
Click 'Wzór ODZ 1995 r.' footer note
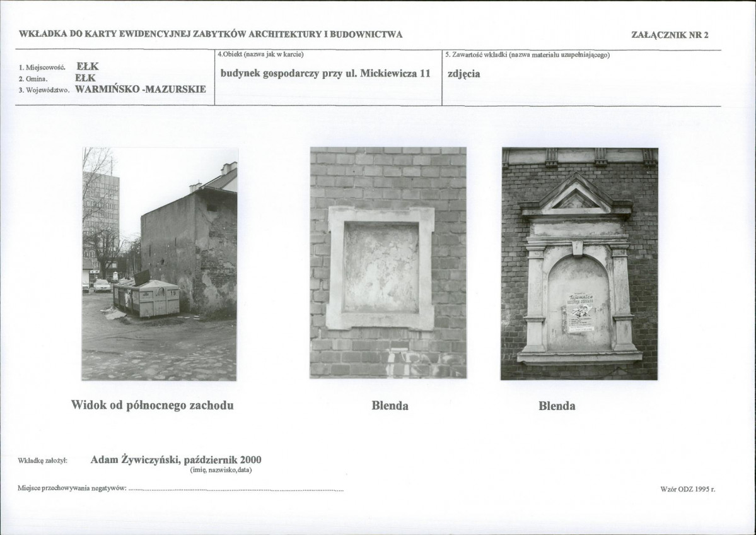point(688,489)
